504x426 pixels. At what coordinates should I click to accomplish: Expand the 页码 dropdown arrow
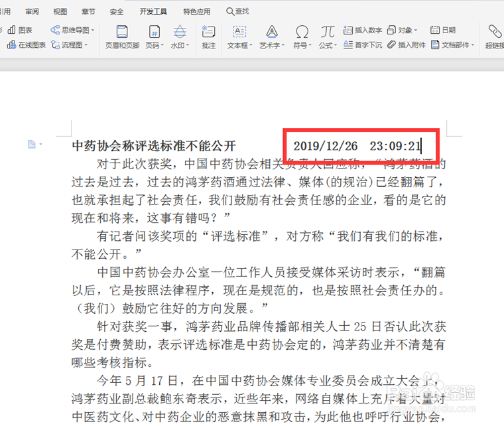(x=162, y=45)
